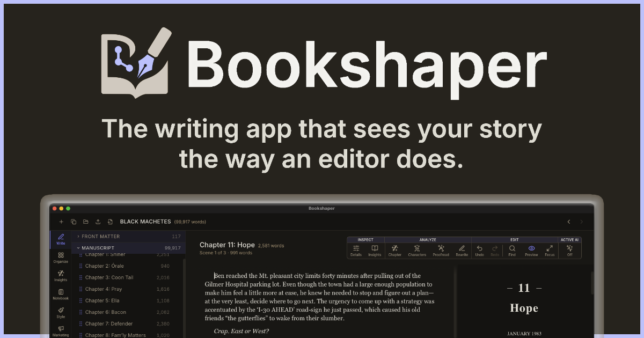Collapse the MANUSCRIPT section
This screenshot has width=644, height=338.
pos(78,247)
